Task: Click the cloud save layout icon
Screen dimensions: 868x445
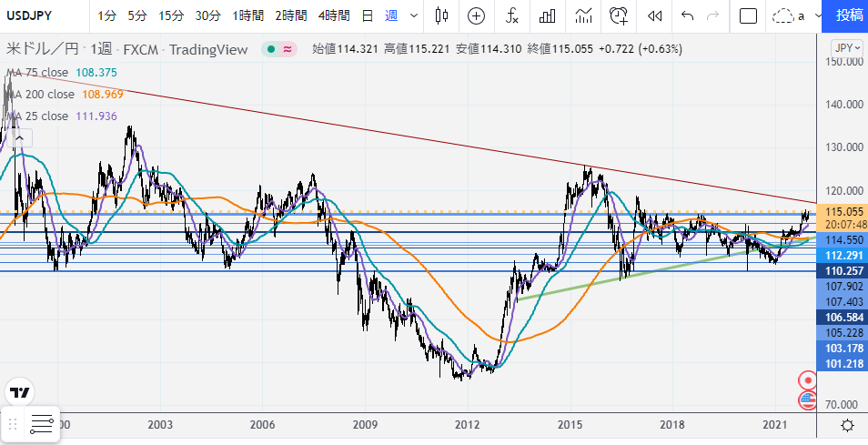Action: (x=782, y=16)
